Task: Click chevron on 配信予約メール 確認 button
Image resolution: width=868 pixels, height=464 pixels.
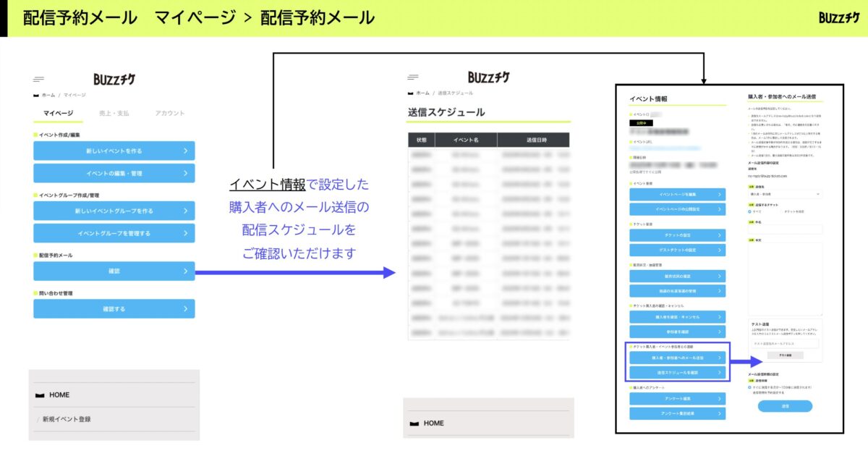Action: pos(186,271)
